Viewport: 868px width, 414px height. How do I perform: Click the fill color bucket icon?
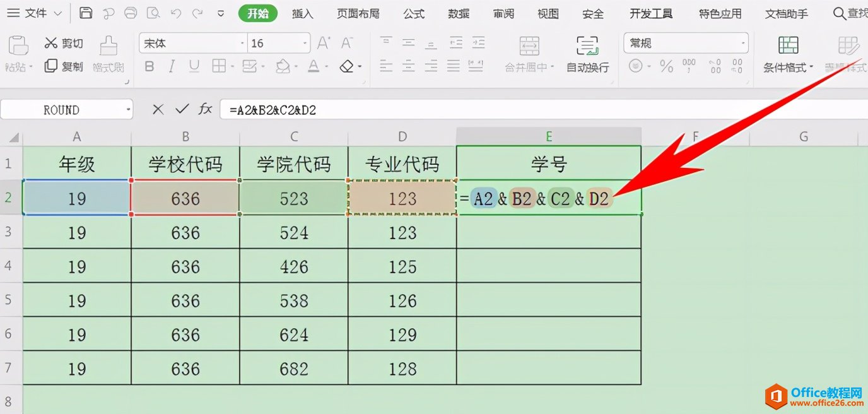click(283, 66)
